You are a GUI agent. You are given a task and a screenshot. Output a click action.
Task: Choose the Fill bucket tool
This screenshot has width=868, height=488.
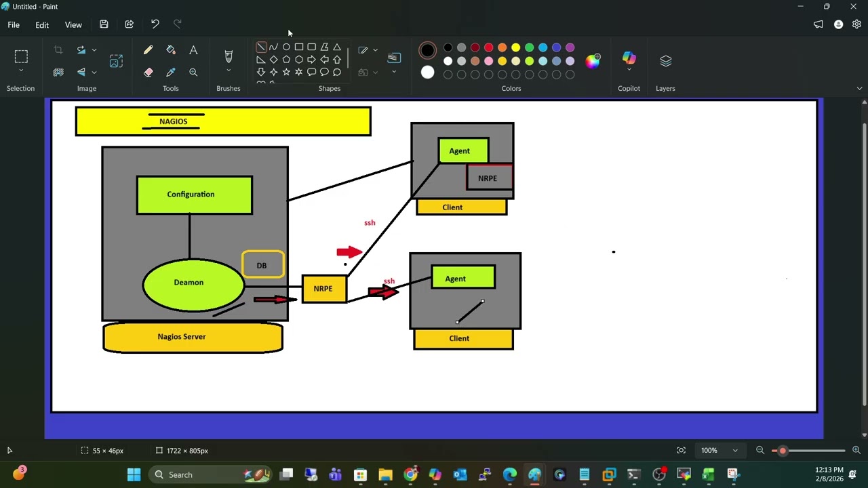tap(171, 50)
